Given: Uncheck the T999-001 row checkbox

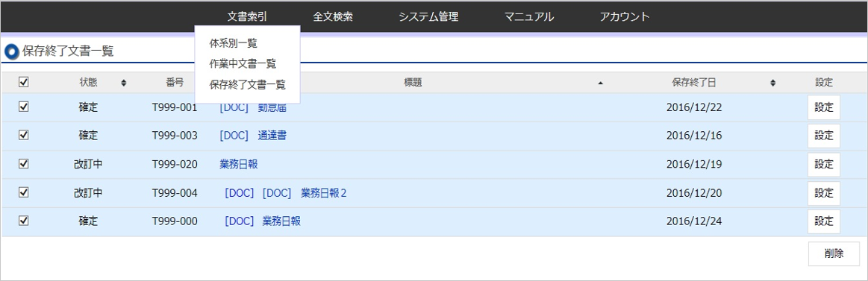Looking at the screenshot, I should pos(24,107).
